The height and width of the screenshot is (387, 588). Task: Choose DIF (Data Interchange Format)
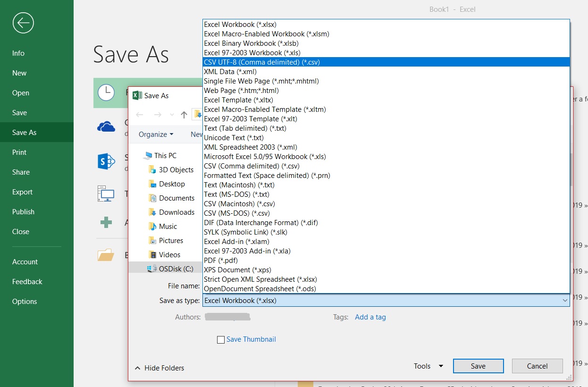click(x=386, y=222)
